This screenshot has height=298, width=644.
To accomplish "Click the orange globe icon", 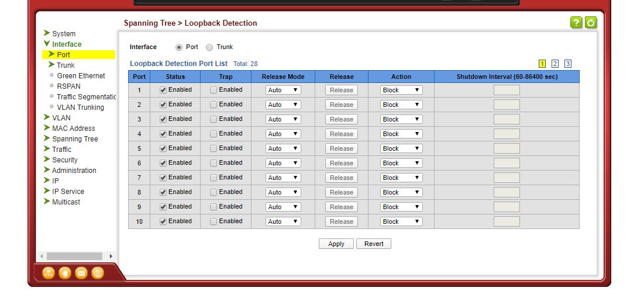I will 98,273.
